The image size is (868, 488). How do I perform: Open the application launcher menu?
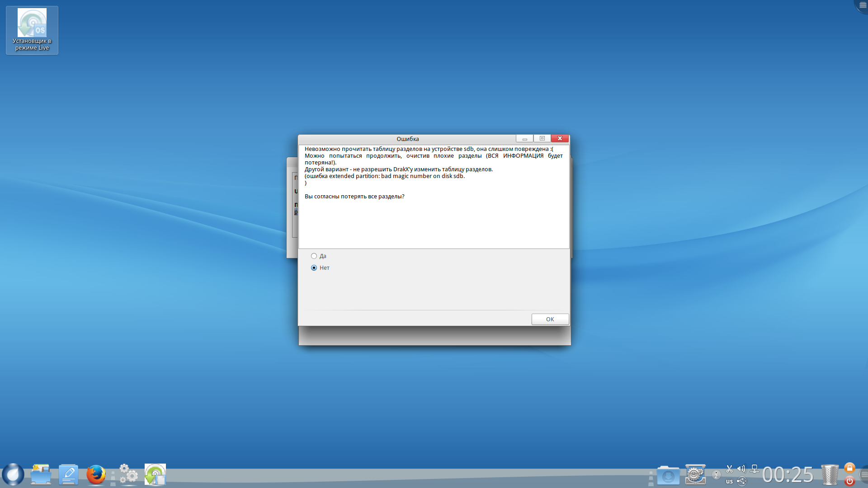click(x=13, y=474)
